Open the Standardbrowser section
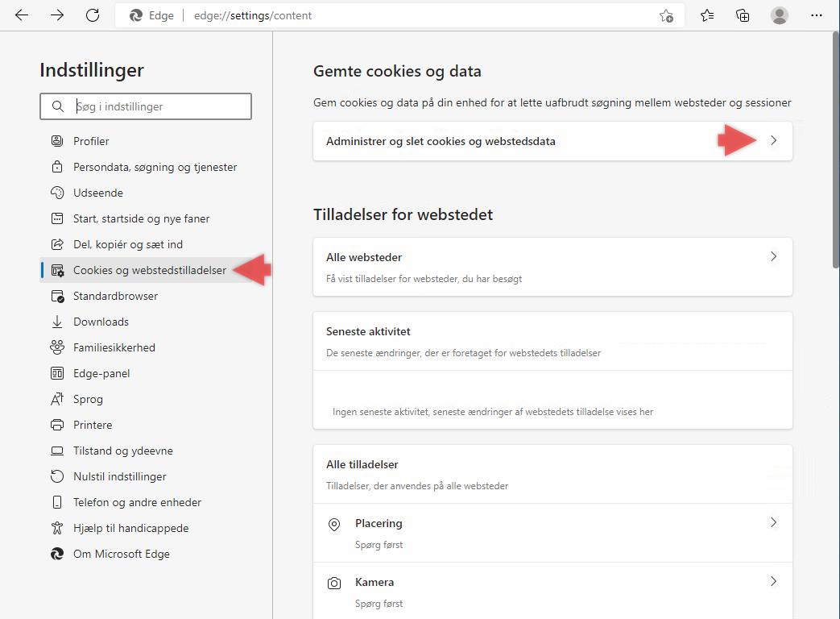840x619 pixels. point(145,296)
